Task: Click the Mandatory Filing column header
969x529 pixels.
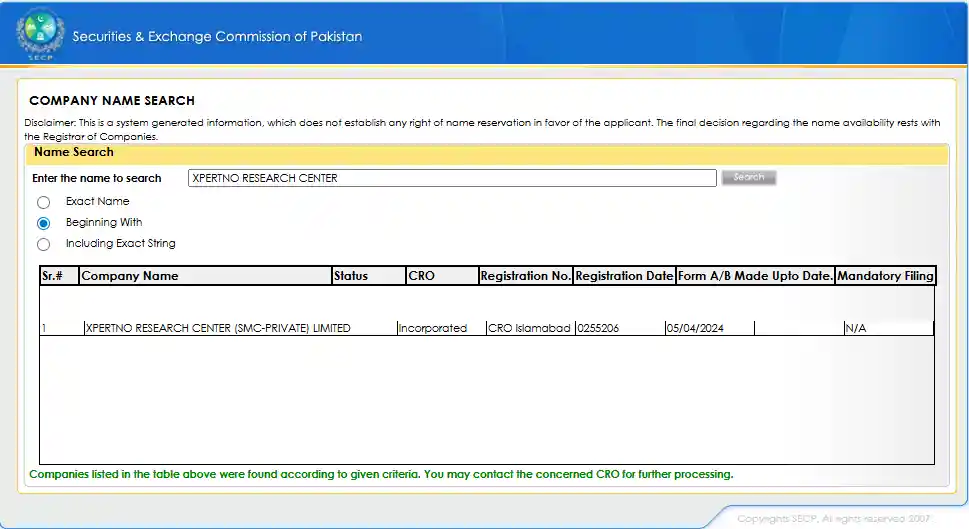Action: pyautogui.click(x=886, y=276)
